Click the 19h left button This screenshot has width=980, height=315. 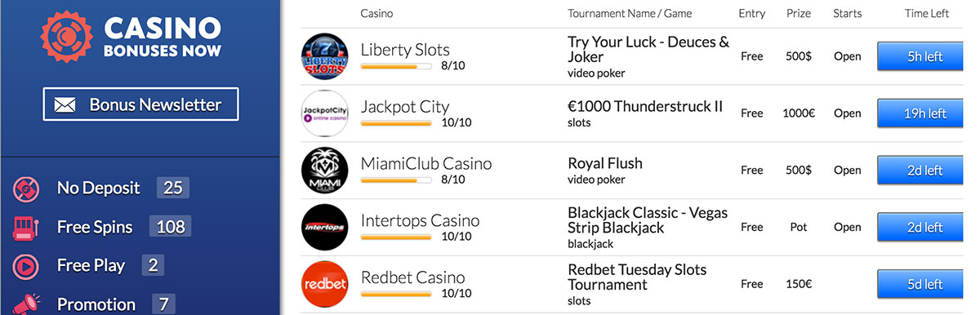click(924, 113)
